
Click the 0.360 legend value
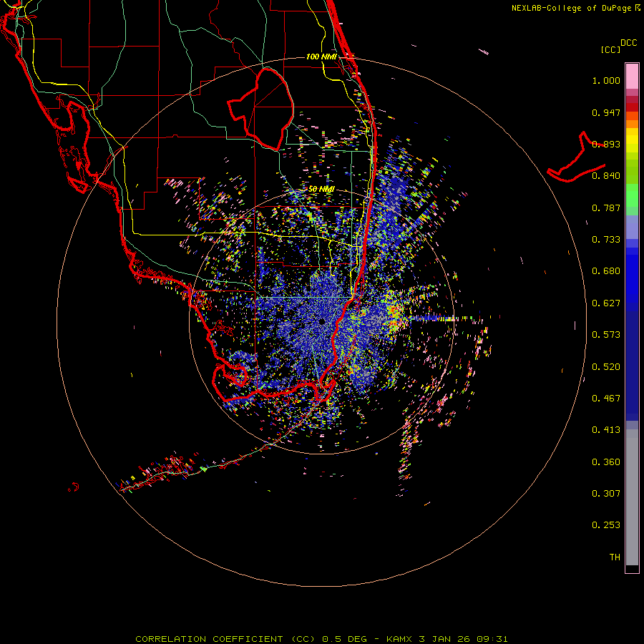tap(606, 462)
